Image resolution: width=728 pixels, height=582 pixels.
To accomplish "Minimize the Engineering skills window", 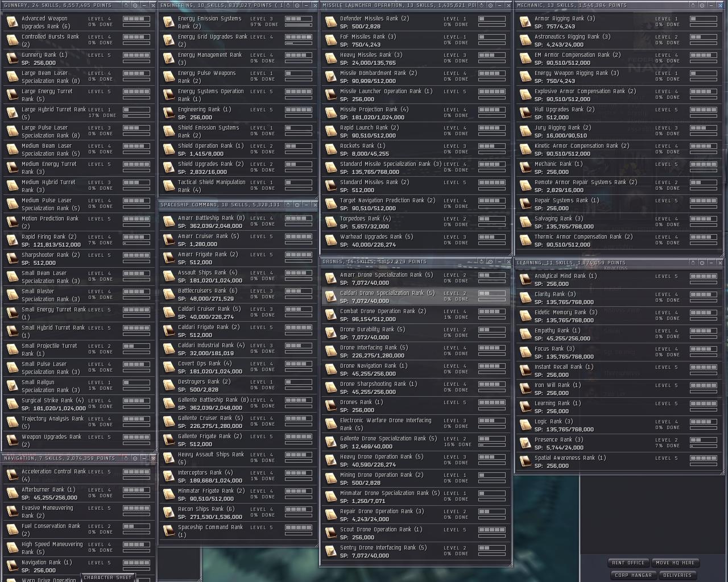I will coord(305,5).
